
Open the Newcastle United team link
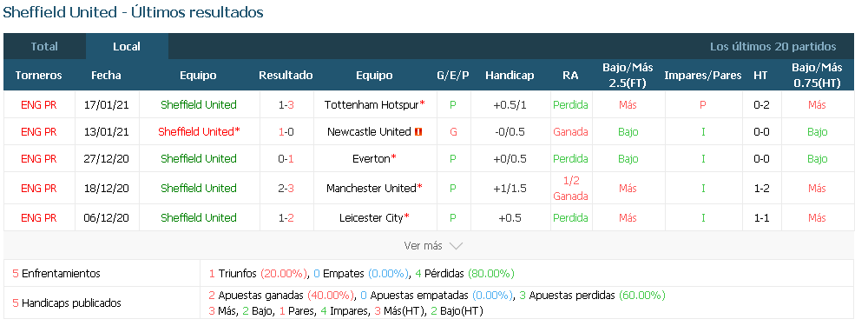point(369,132)
